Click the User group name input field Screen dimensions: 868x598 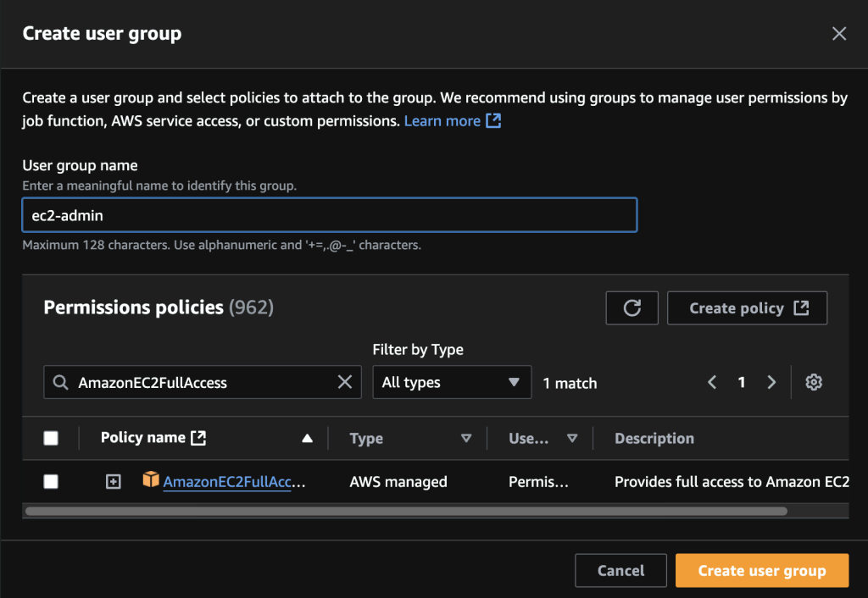[330, 214]
